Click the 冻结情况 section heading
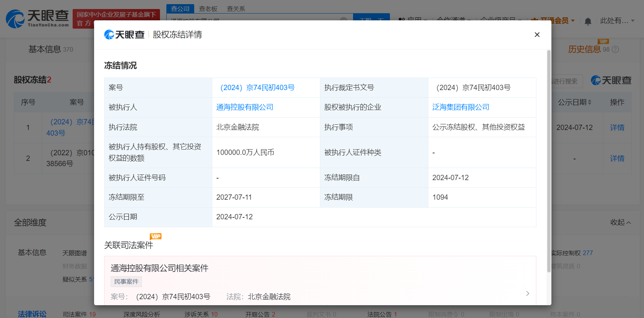Viewport: 644px width, 318px height. (x=120, y=65)
